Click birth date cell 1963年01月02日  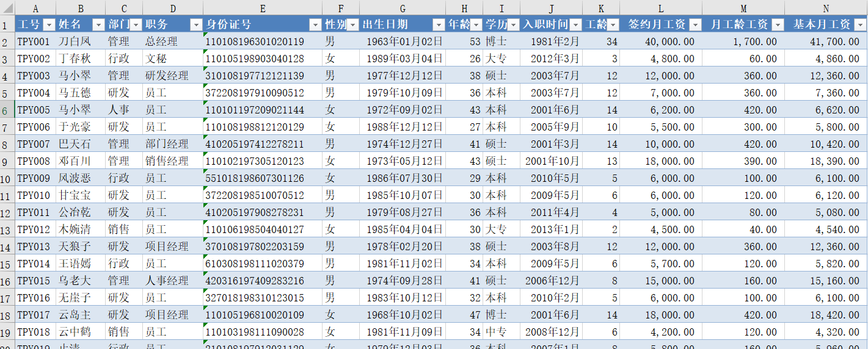(403, 42)
